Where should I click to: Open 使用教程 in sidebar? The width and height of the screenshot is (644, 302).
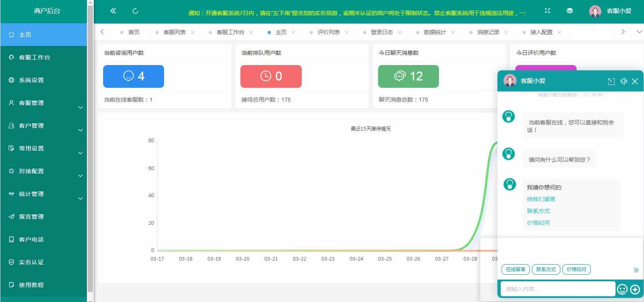click(43, 285)
